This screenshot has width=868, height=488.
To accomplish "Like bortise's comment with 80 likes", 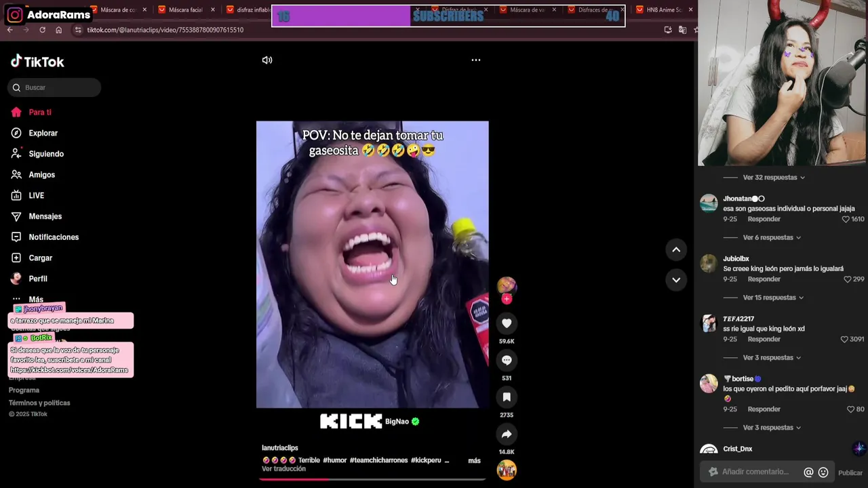I will pos(850,409).
